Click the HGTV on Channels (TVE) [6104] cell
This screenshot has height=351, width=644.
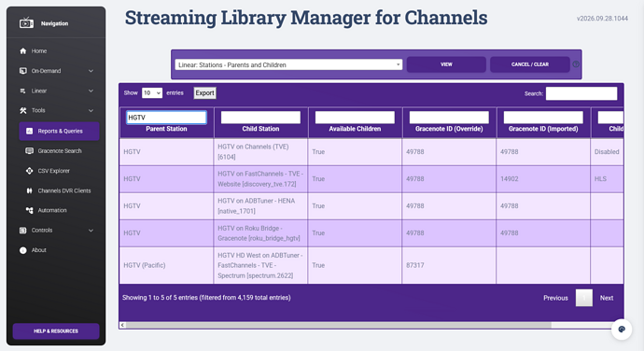click(260, 151)
